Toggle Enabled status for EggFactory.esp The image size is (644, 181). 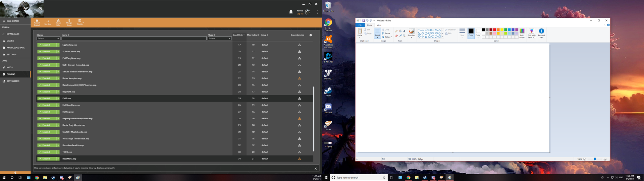[x=47, y=45]
